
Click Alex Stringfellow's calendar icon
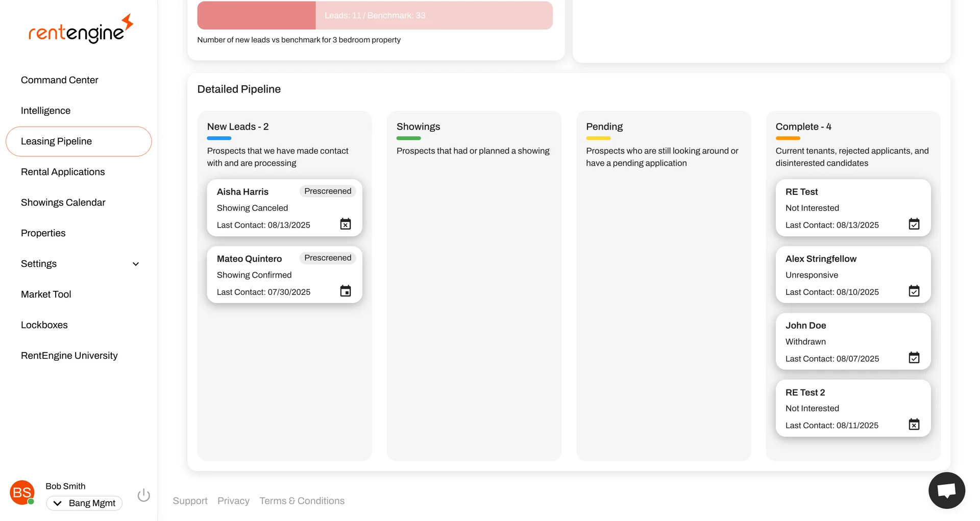click(914, 291)
